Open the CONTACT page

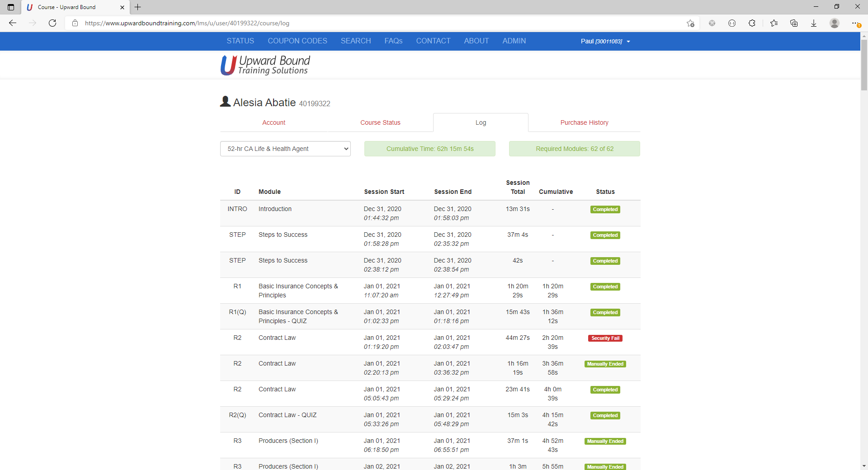(433, 41)
